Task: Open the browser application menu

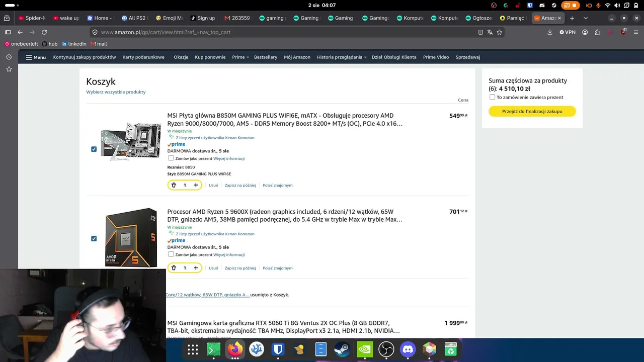Action: click(636, 32)
